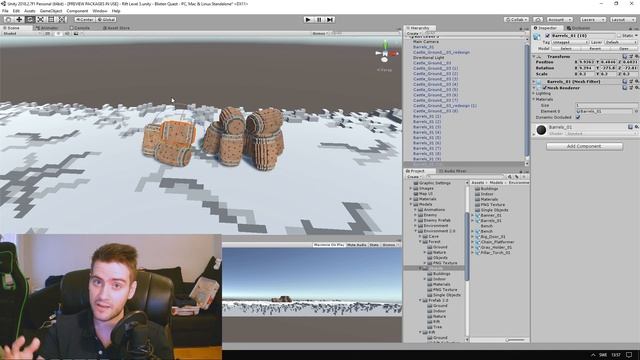Select the combined Transform tool
640x360 pixels.
pyautogui.click(x=62, y=19)
